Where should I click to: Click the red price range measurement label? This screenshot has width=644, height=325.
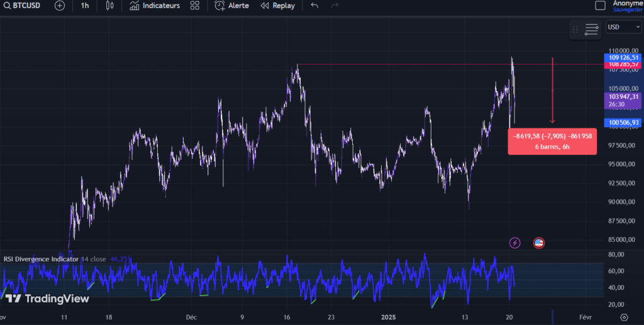pyautogui.click(x=552, y=141)
